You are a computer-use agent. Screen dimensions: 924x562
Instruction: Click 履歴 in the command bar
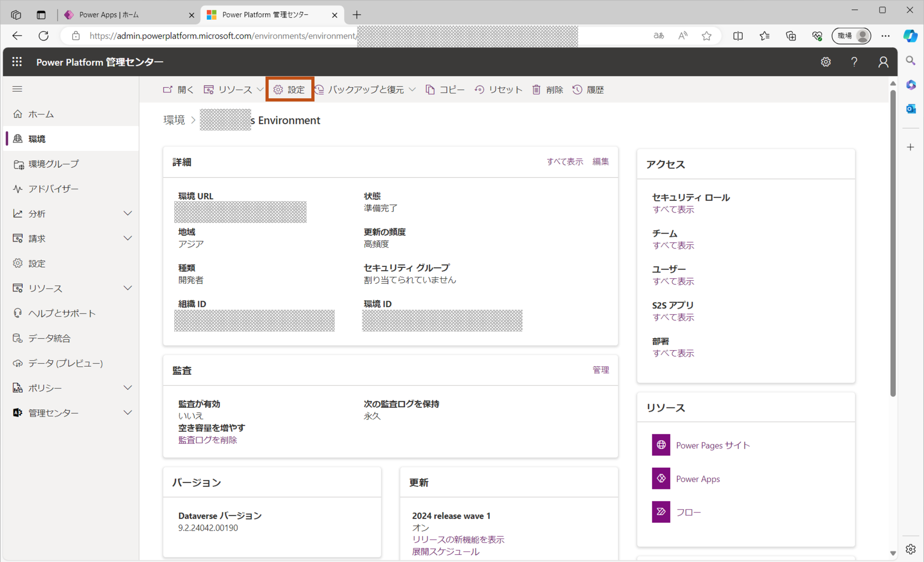click(588, 90)
